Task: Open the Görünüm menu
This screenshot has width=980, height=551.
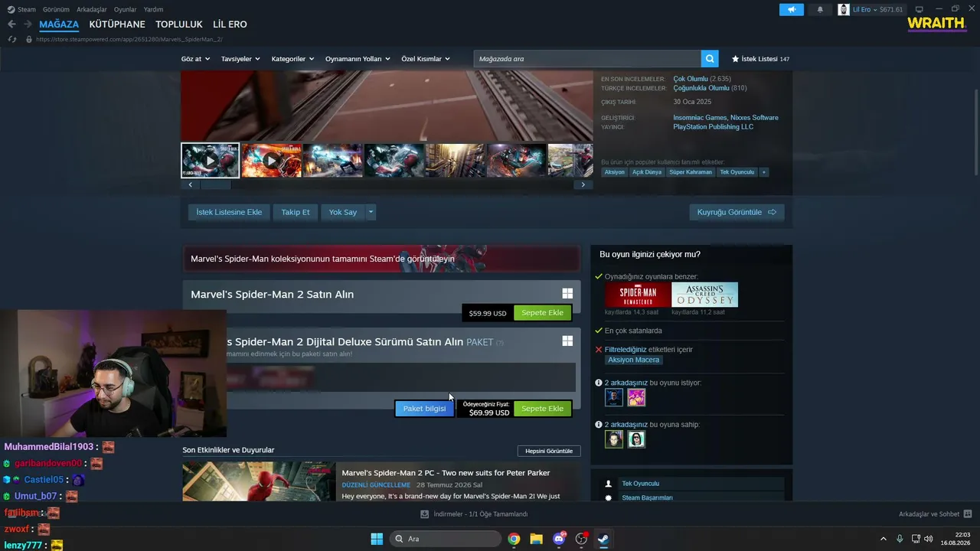Action: (x=56, y=9)
